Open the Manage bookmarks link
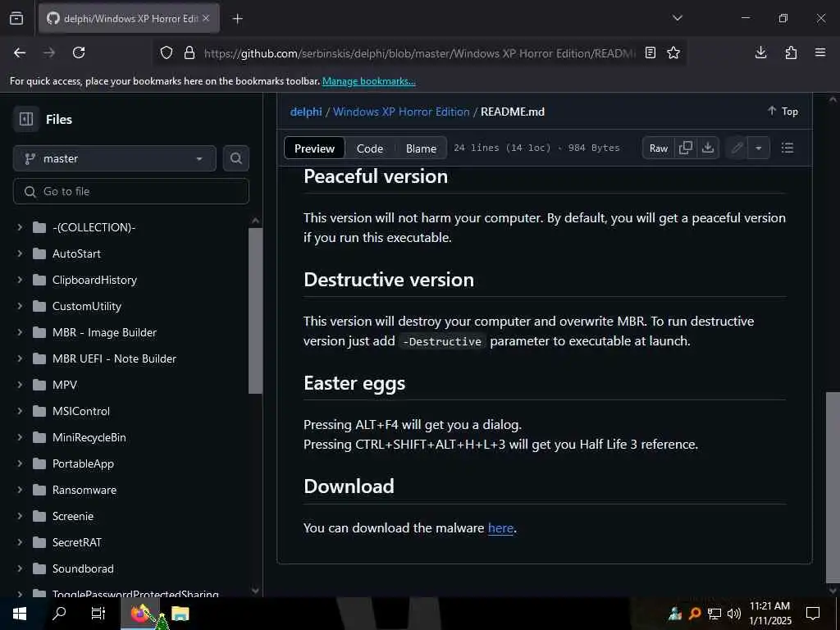Screen dimensions: 840x630 click(368, 81)
